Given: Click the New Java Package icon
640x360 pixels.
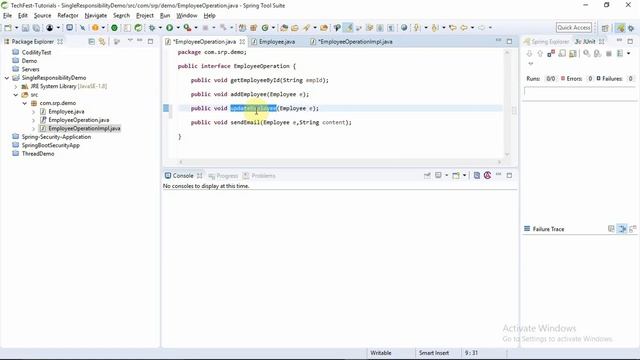Looking at the screenshot, I should tap(253, 28).
